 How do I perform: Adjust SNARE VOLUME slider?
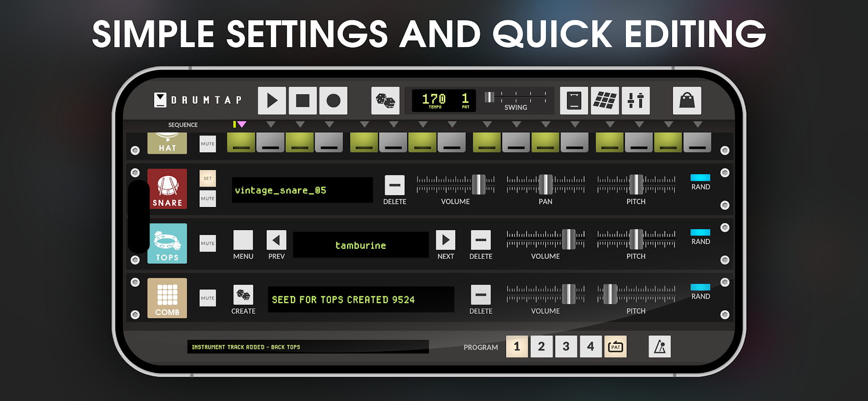[455, 184]
